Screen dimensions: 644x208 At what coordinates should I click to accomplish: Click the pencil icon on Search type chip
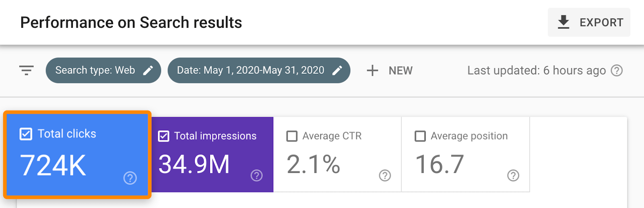point(148,70)
